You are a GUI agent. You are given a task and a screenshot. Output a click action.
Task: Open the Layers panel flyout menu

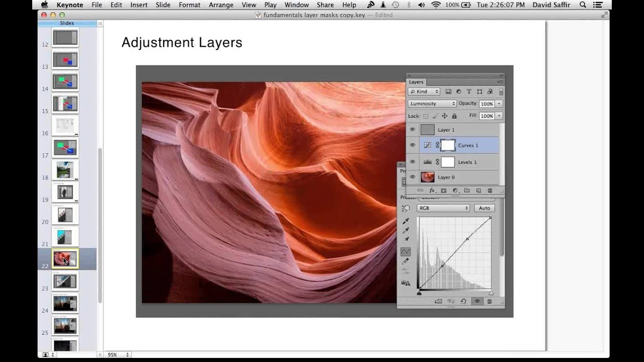tap(500, 82)
